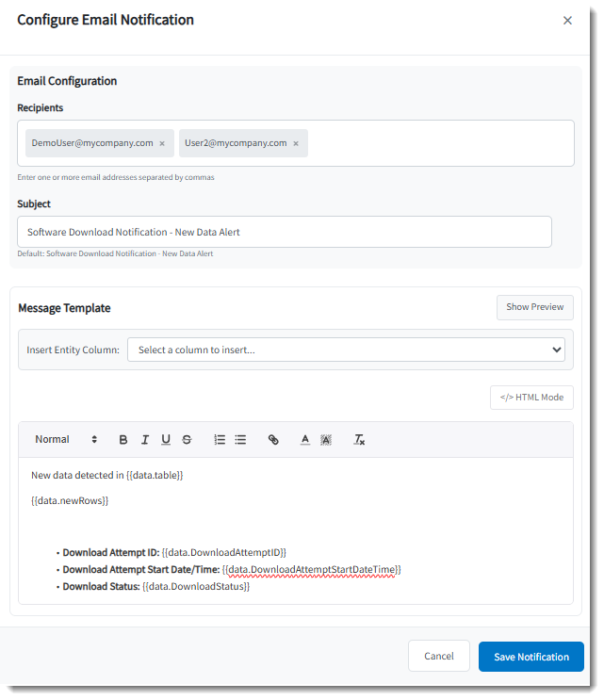
Task: Close the Configure Email Notification dialog
Action: [x=567, y=21]
